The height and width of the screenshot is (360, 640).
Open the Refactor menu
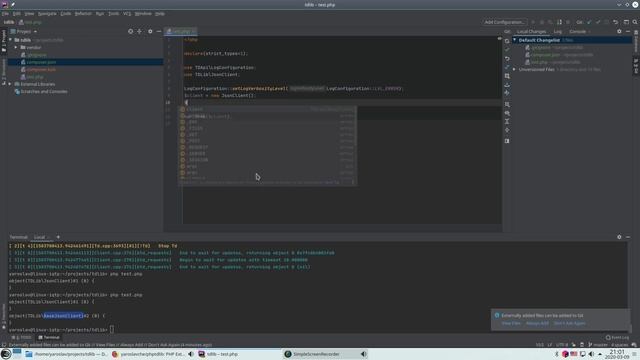[83, 13]
